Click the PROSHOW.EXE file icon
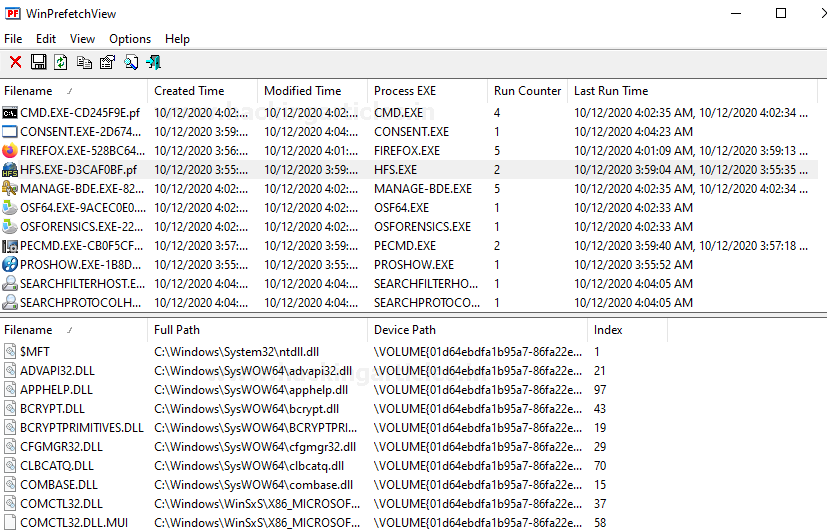This screenshot has width=827, height=532. (10, 265)
